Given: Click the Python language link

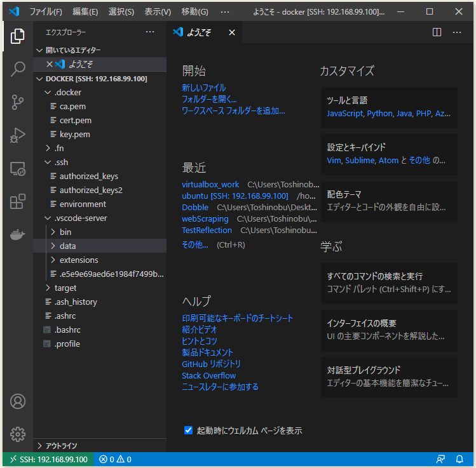Looking at the screenshot, I should tap(380, 114).
